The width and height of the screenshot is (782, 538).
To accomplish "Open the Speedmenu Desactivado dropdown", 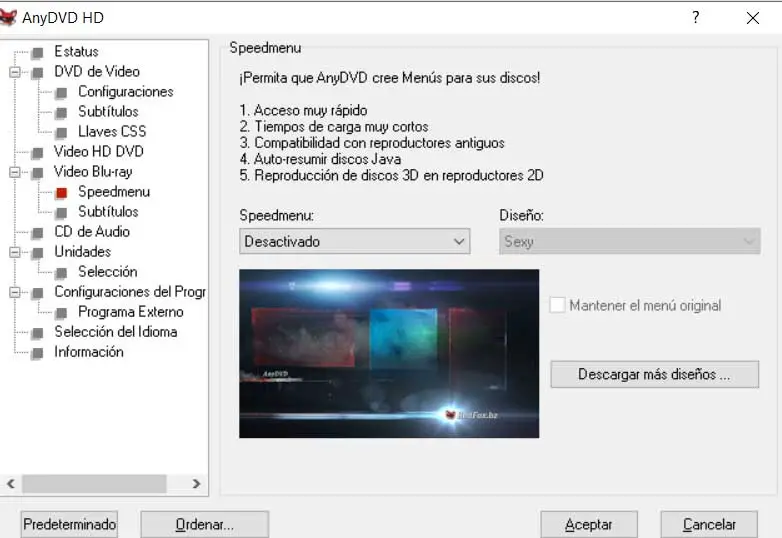I will pyautogui.click(x=355, y=241).
